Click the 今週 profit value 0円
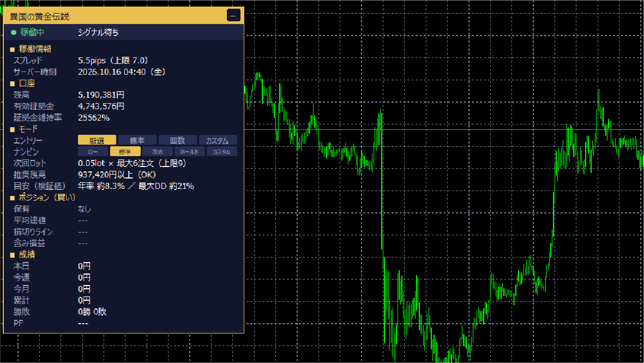Image resolution: width=644 pixels, height=363 pixels. pos(84,277)
